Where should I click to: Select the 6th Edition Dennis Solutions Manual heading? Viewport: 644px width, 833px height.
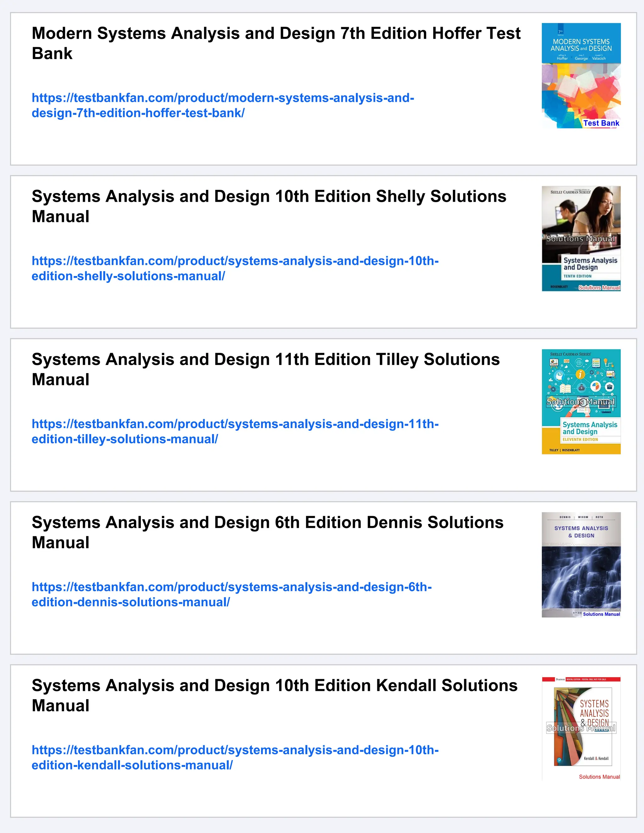[x=268, y=532]
